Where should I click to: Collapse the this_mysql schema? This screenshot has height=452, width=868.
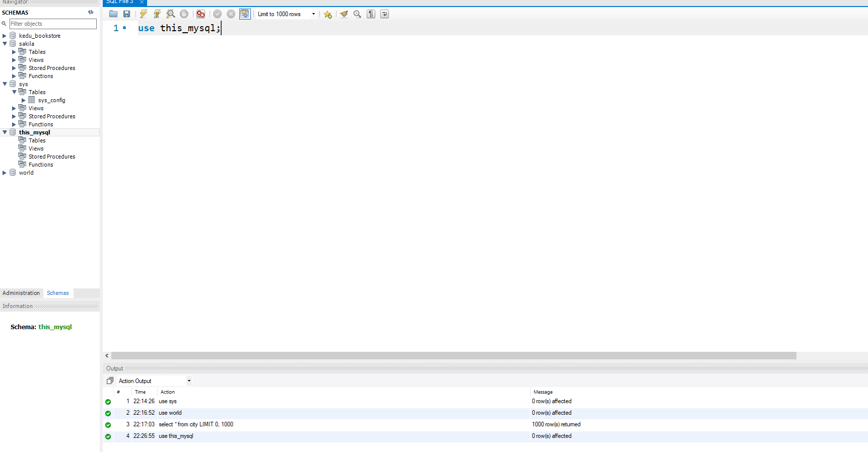click(5, 132)
